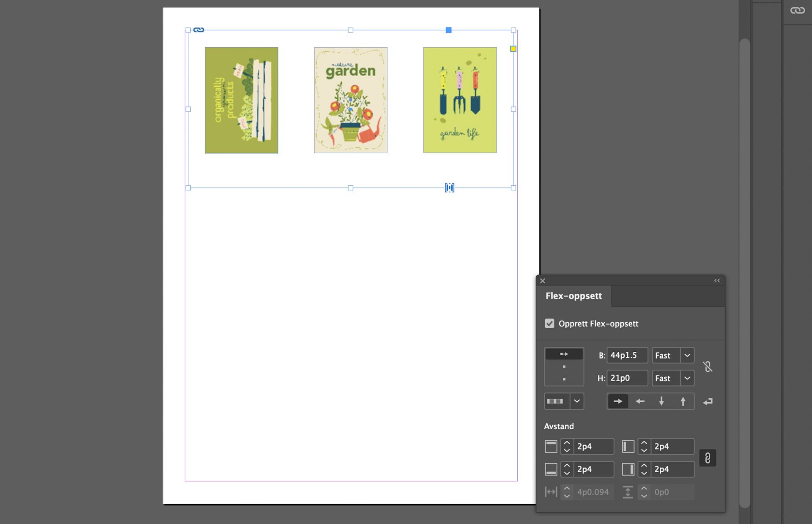The image size is (812, 524).
Task: Click the B width field showing 44p1.5
Action: pyautogui.click(x=627, y=355)
